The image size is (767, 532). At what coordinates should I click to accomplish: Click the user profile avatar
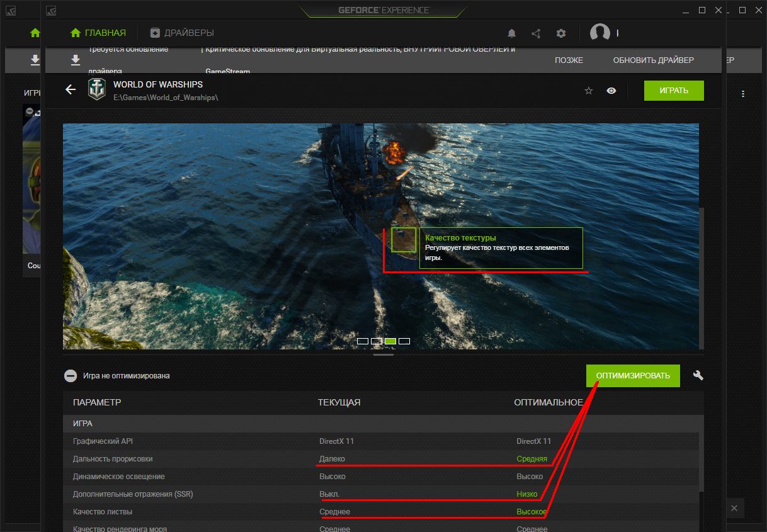[599, 33]
